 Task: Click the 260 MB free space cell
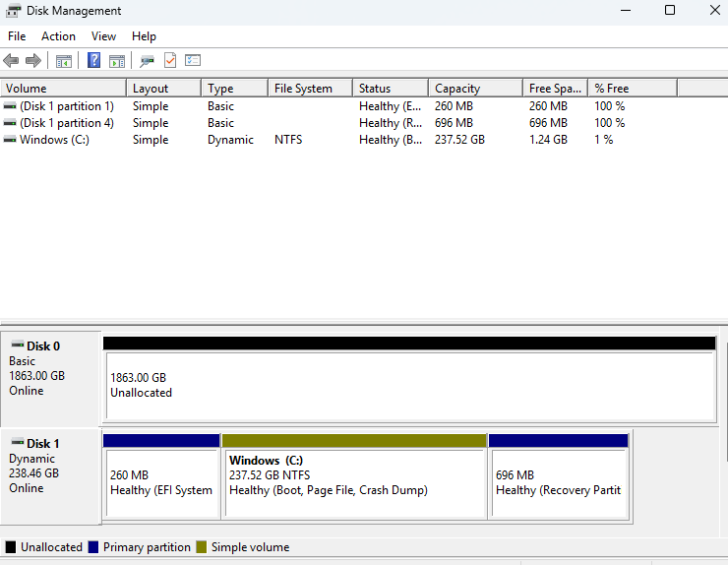coord(548,106)
